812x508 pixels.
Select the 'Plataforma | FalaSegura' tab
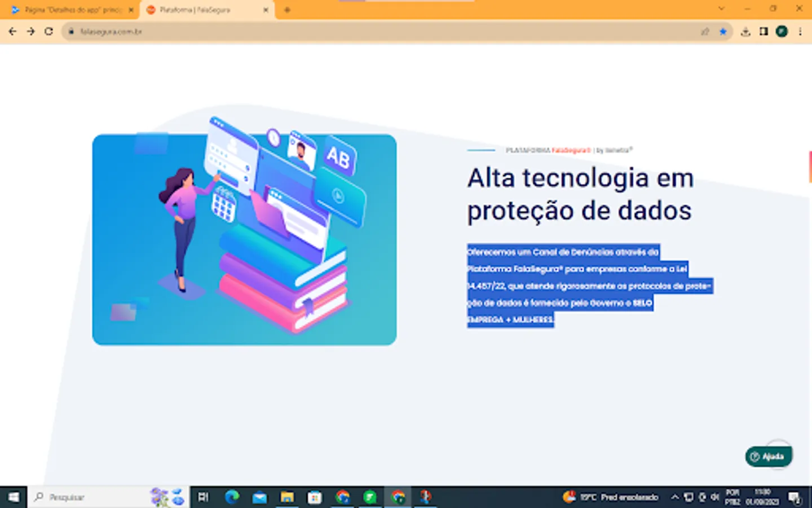207,10
